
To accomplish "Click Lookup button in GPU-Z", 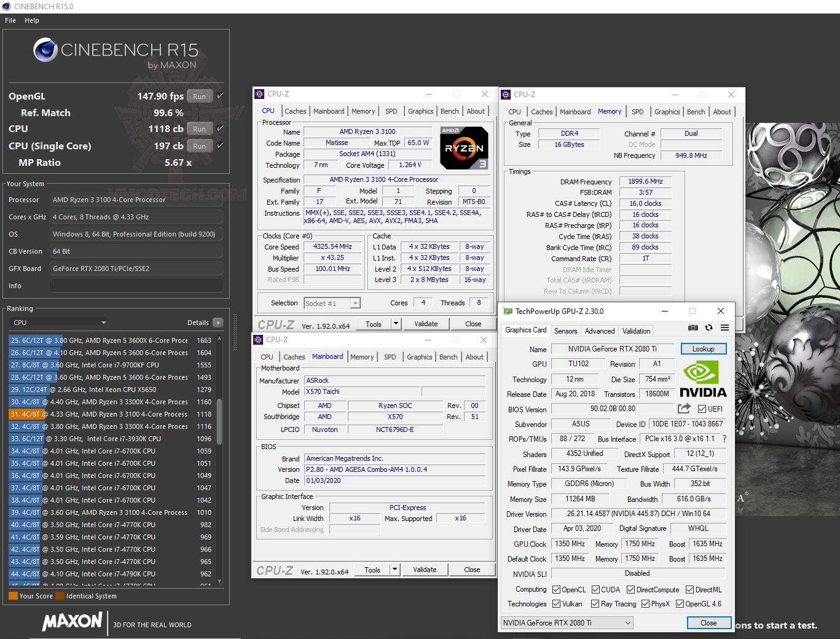I will [703, 348].
